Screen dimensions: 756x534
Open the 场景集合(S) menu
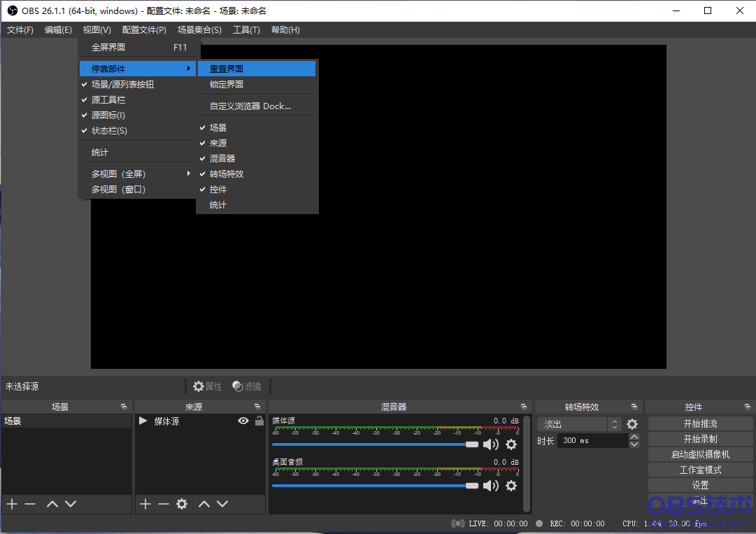199,30
